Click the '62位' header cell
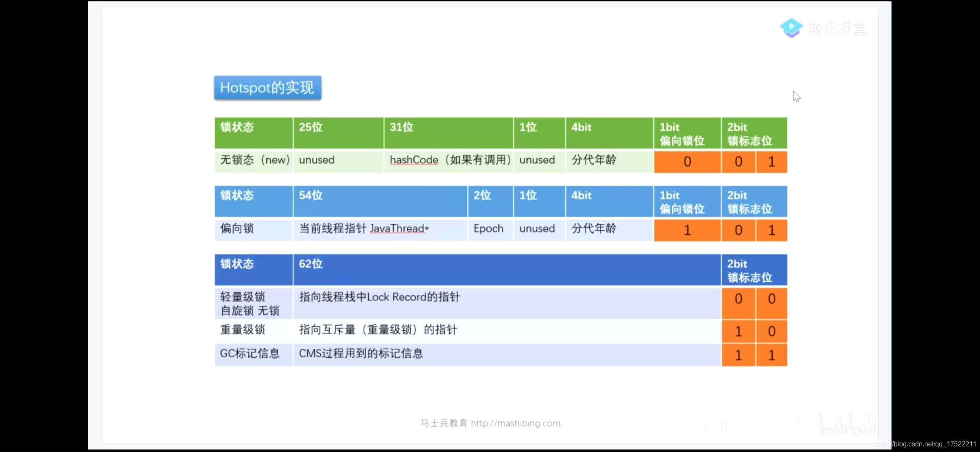The image size is (980, 452). pos(507,270)
